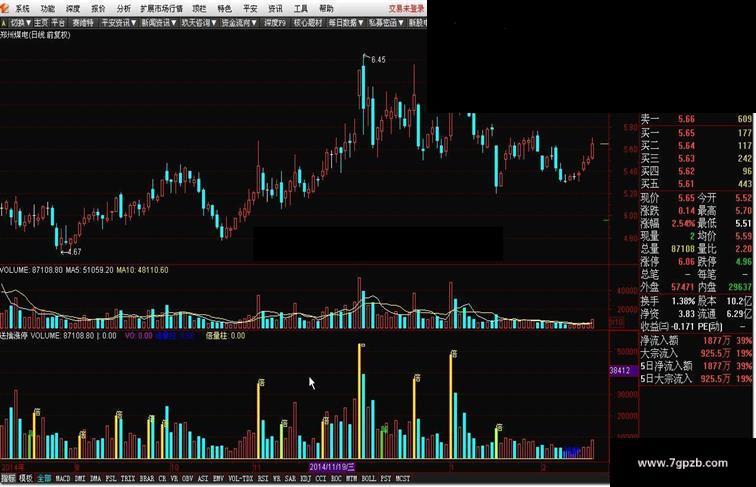Switch to the VOL-TDX indicator
This screenshot has height=487, width=756.
(x=241, y=478)
